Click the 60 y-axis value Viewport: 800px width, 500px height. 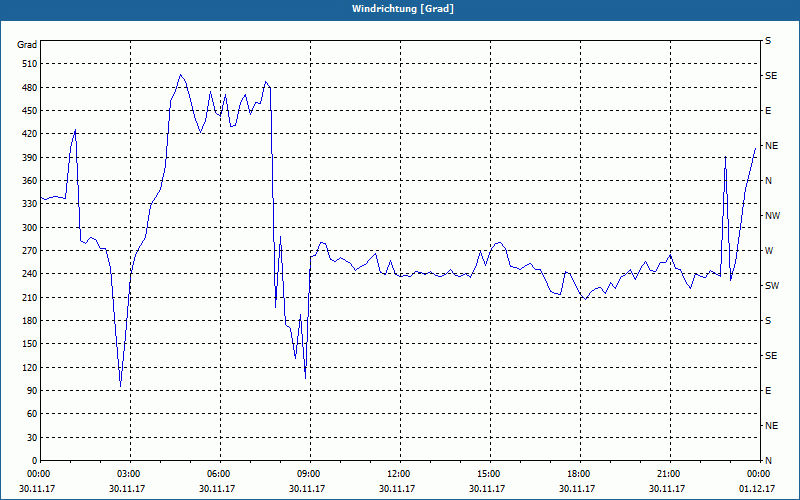31,413
